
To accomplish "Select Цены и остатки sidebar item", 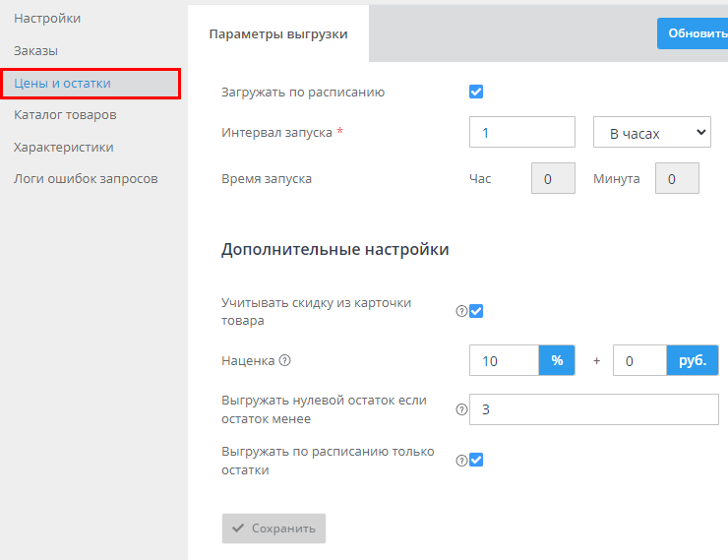I will 62,84.
